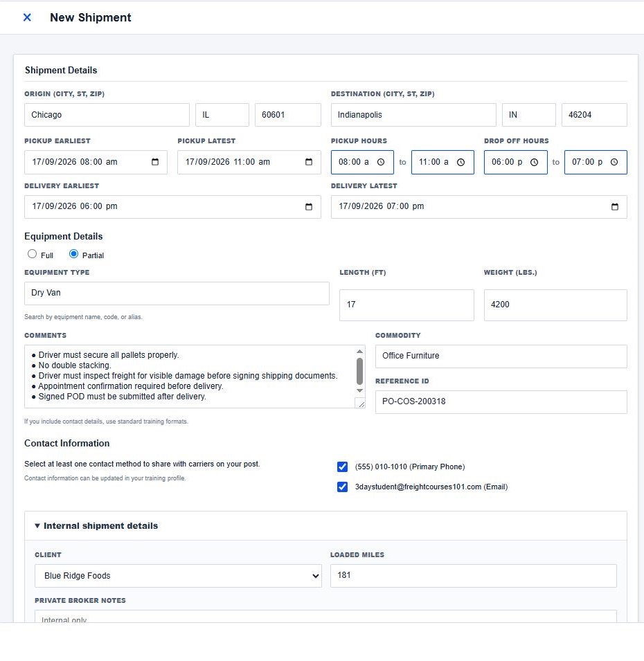Collapse Internal shipment details section
This screenshot has width=644, height=661.
point(96,525)
